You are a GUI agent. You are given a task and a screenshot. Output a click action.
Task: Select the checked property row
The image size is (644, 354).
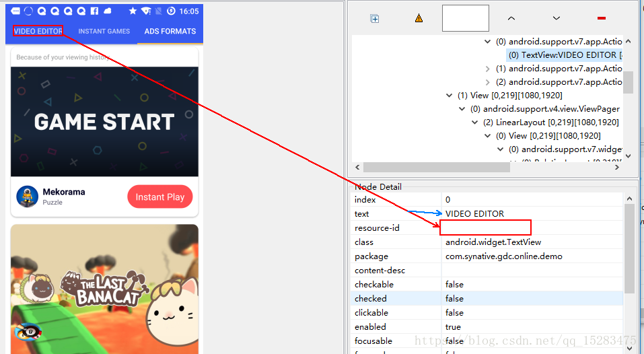tap(487, 299)
